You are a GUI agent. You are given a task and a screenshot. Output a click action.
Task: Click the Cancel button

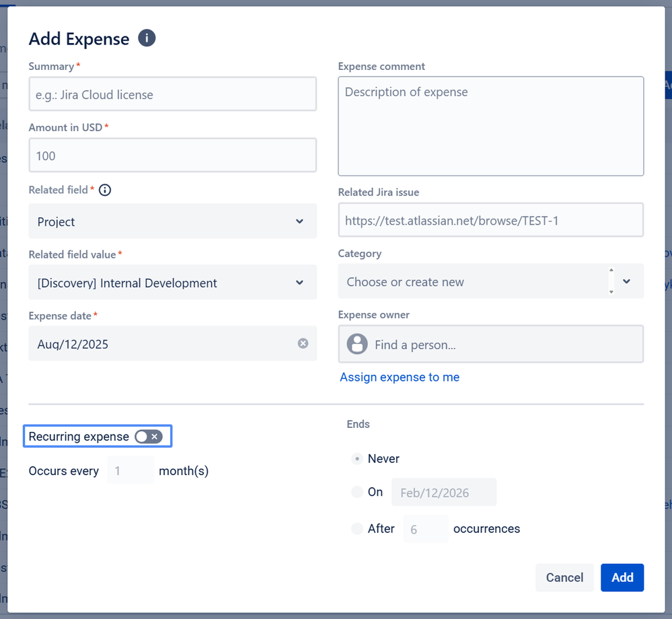564,577
